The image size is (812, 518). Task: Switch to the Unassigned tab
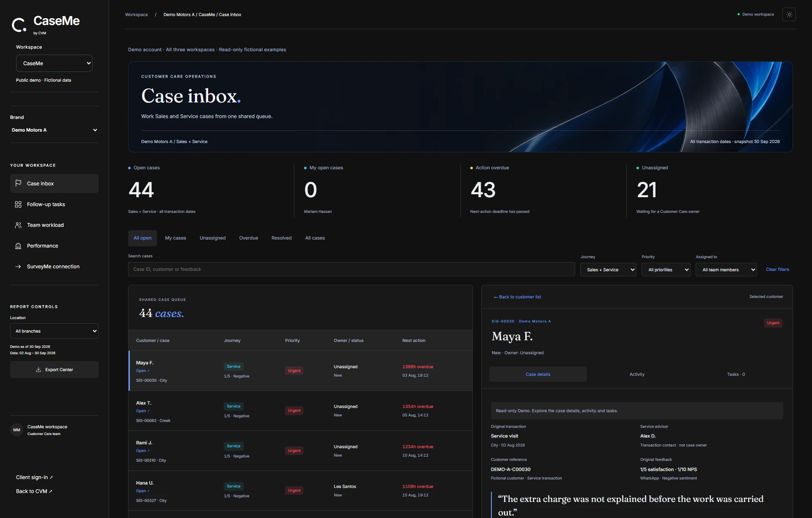click(213, 238)
